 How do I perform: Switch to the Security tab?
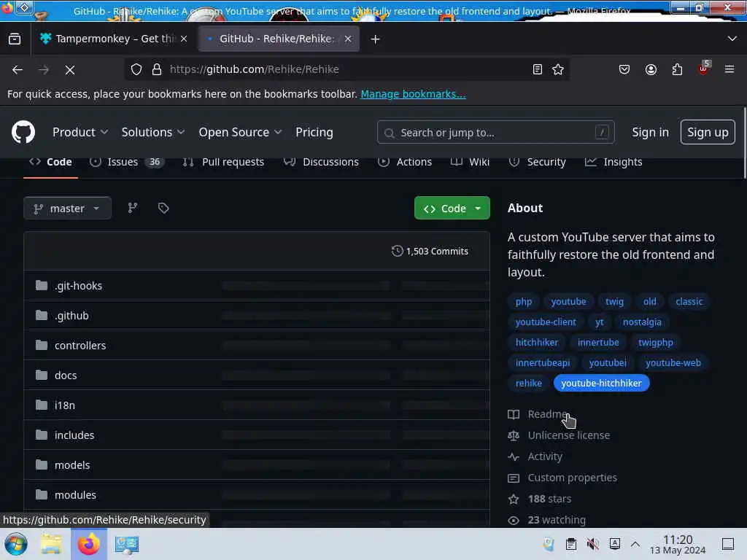[x=538, y=162]
